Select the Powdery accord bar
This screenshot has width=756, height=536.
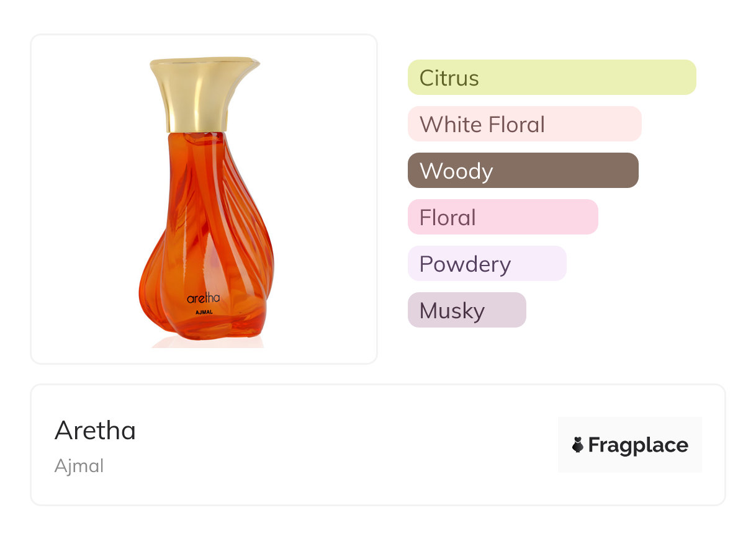(487, 264)
